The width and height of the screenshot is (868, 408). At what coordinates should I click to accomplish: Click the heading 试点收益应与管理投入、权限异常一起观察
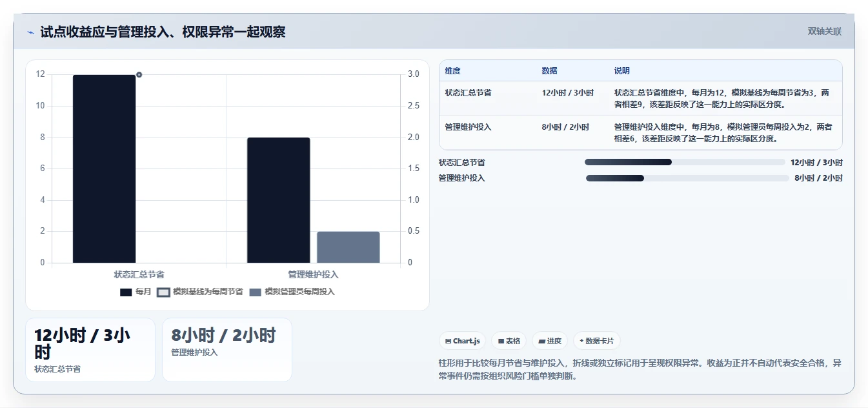[x=163, y=32]
